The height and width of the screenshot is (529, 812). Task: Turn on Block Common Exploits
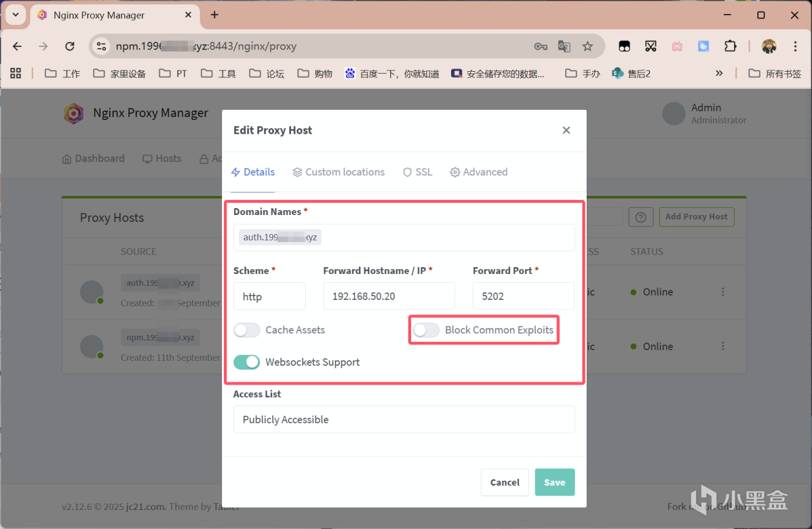click(x=426, y=330)
